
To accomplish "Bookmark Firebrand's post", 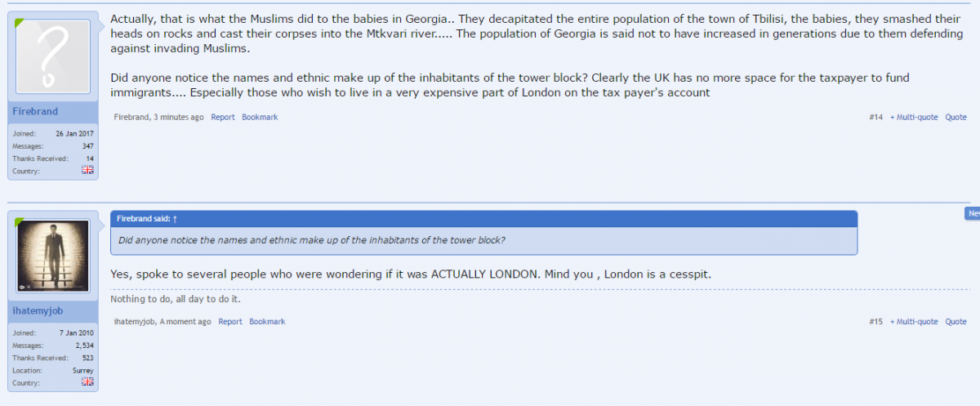I will click(260, 118).
